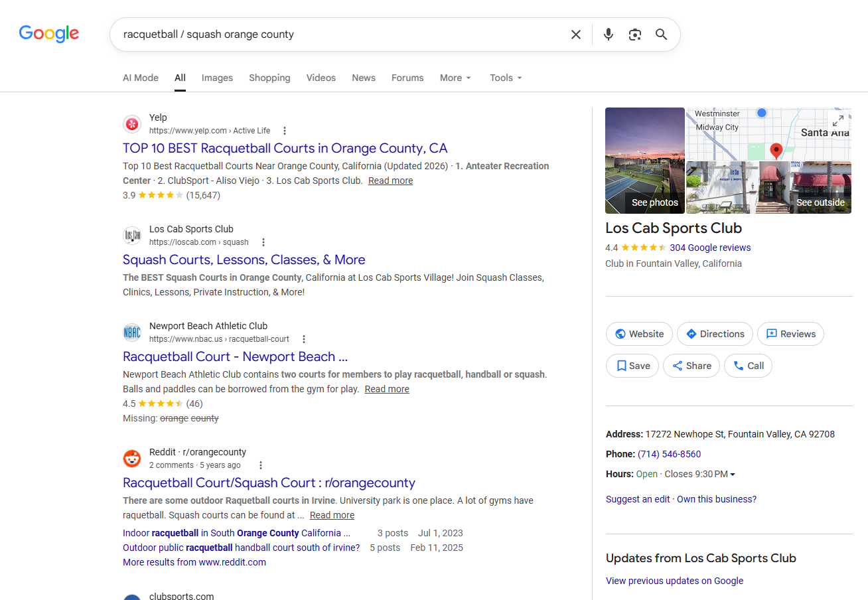
Task: Click the clubsports.com site name
Action: (x=182, y=596)
